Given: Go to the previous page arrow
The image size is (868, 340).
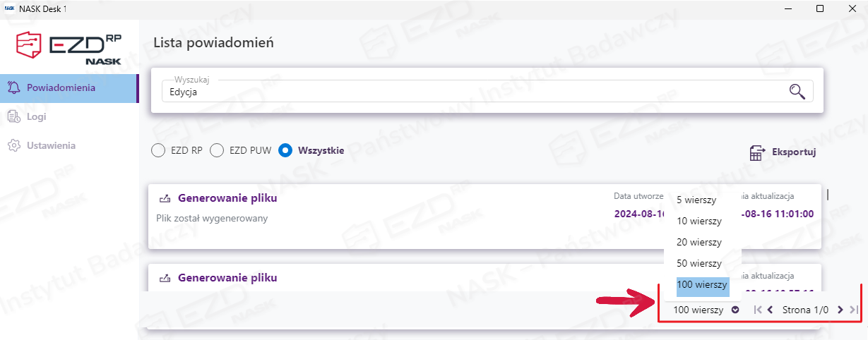Looking at the screenshot, I should 770,310.
